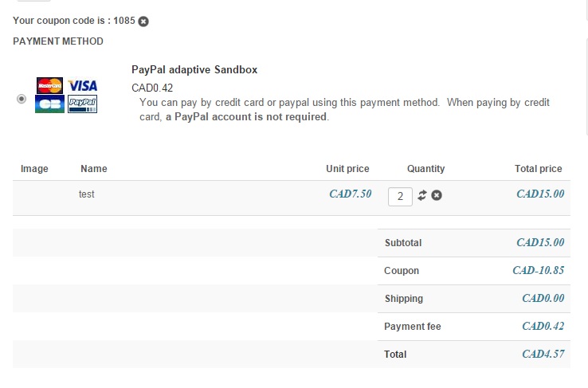
Task: Click the PayPal logo icon
Action: 82,103
